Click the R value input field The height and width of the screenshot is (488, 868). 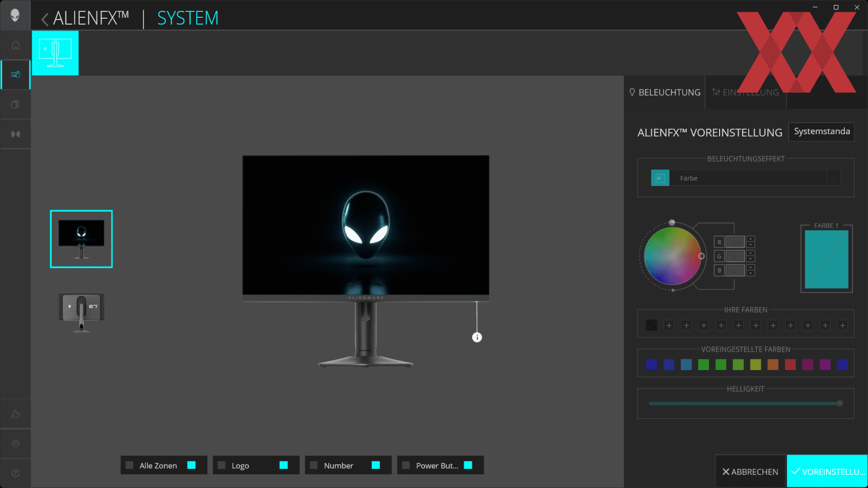tap(735, 242)
